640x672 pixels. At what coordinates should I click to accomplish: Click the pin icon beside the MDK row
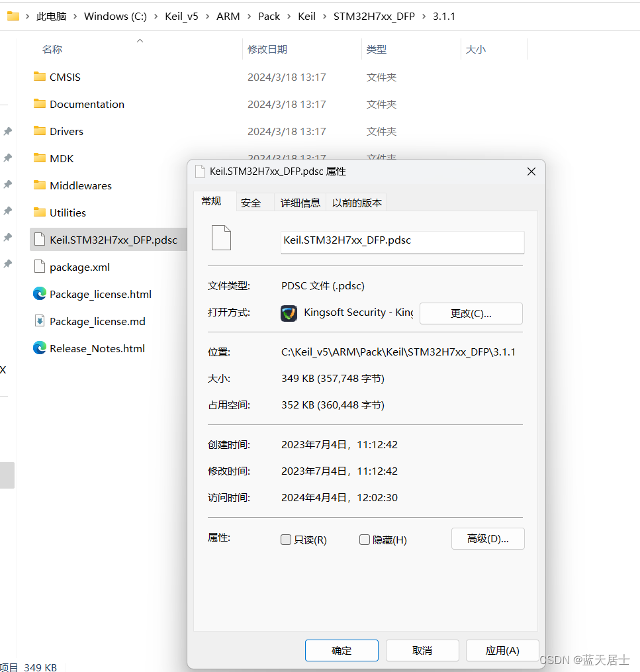[8, 158]
